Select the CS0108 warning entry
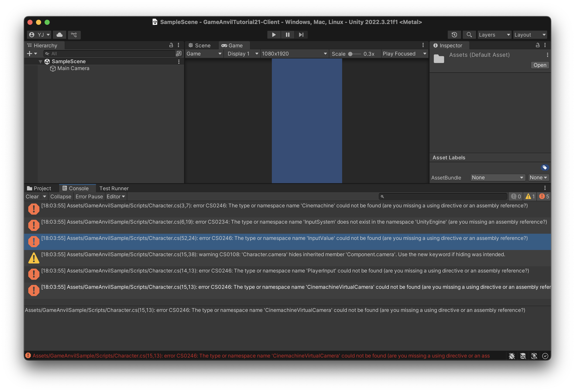Image resolution: width=575 pixels, height=392 pixels. (287, 258)
